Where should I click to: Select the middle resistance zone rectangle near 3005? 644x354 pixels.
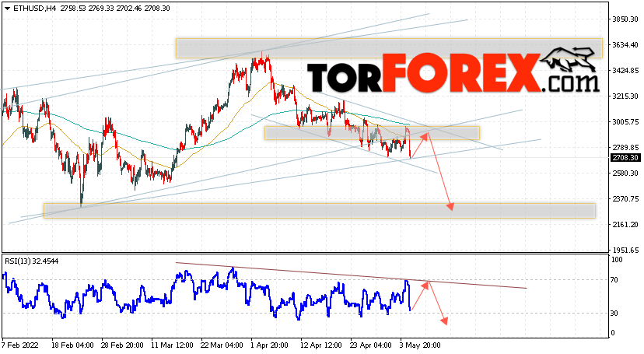click(x=372, y=133)
